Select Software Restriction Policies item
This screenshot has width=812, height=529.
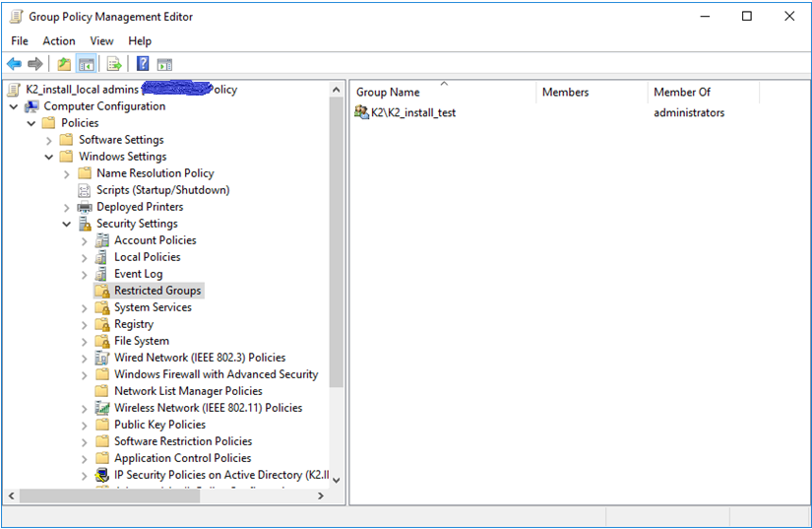[x=183, y=441]
